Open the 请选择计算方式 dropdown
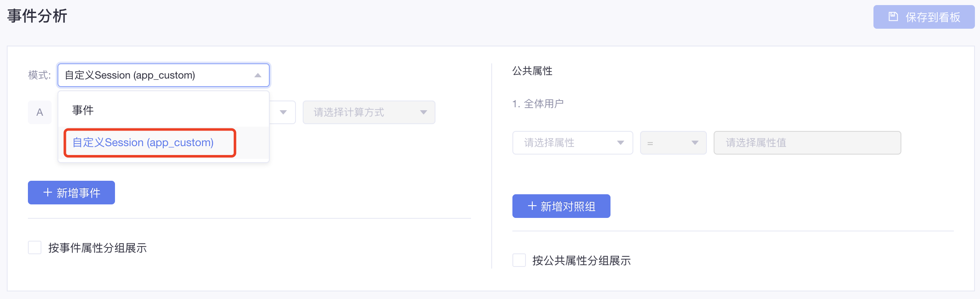 pos(369,112)
